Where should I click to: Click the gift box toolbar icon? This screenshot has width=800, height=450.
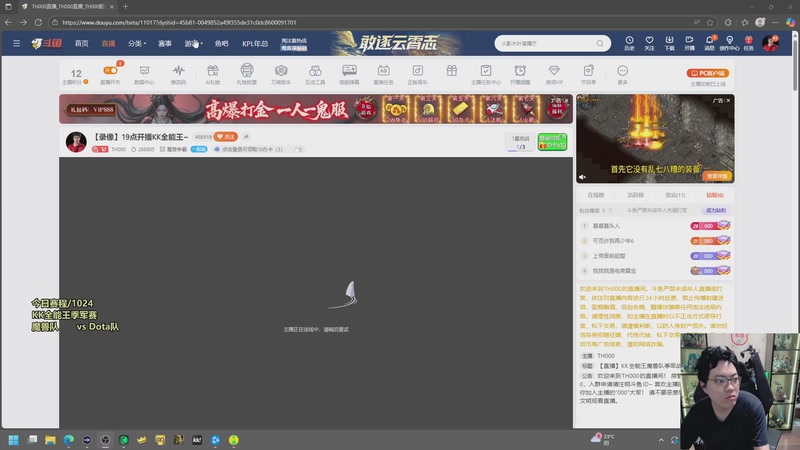click(x=452, y=71)
